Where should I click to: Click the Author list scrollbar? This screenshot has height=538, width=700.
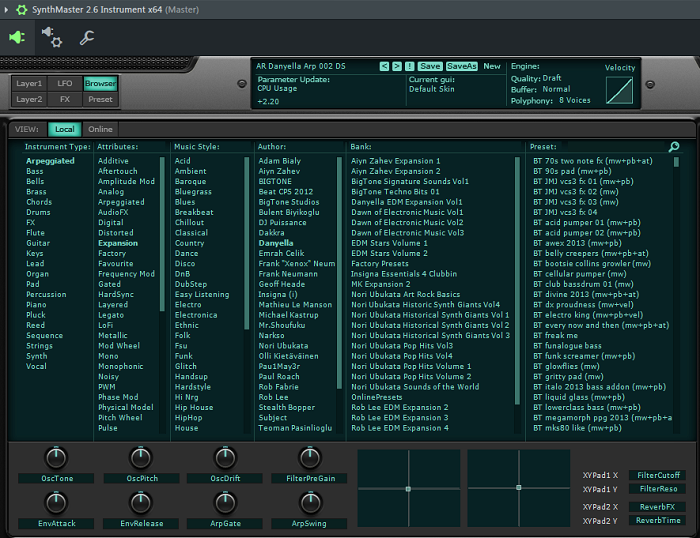[339, 272]
